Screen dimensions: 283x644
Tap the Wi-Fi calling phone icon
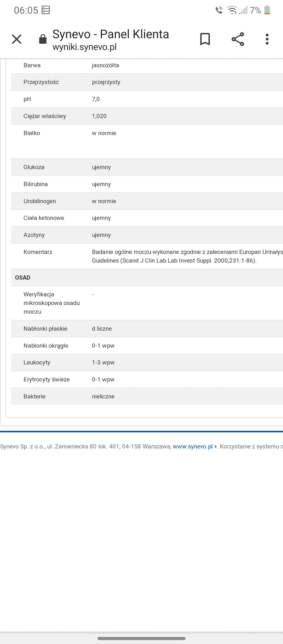(x=219, y=10)
